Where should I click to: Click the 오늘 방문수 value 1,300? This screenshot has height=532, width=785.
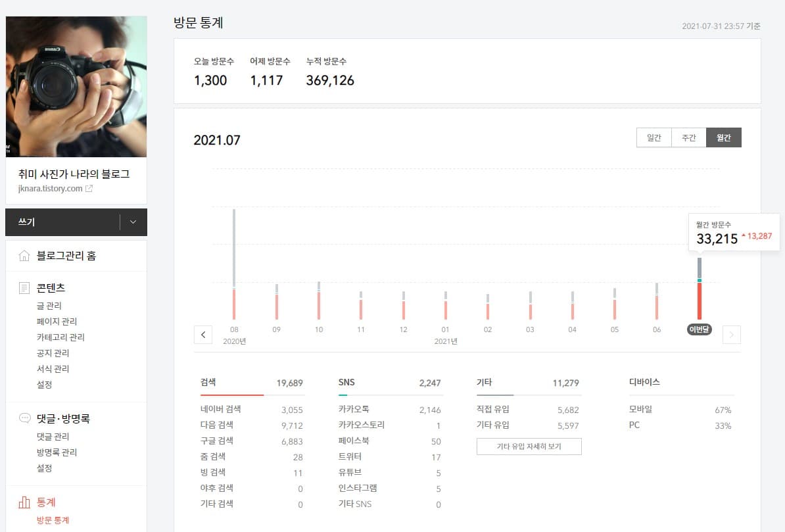pos(210,81)
